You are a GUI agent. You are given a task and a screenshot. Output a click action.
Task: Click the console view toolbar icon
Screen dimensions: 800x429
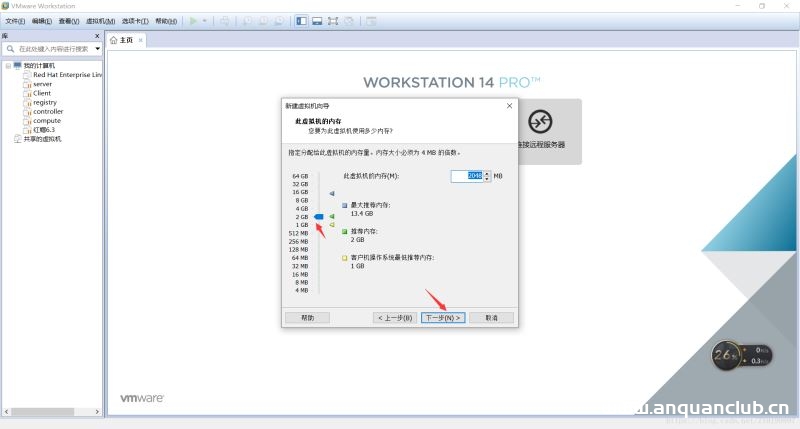(x=317, y=21)
